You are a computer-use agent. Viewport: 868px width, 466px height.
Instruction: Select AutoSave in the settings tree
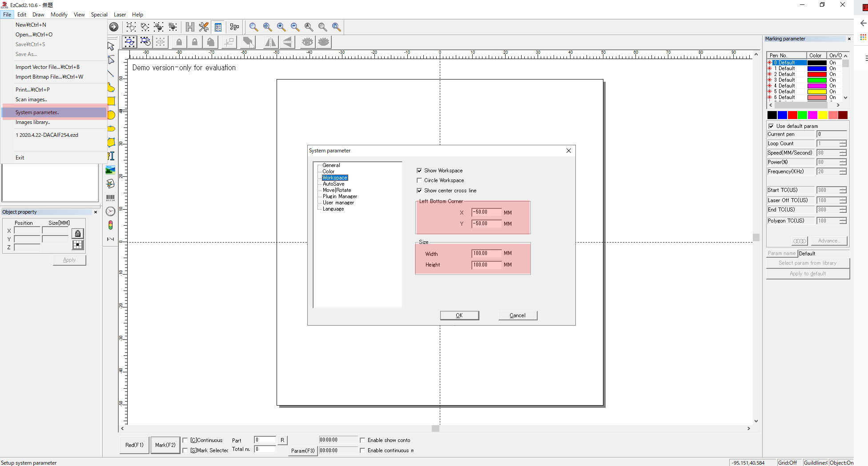pos(334,184)
